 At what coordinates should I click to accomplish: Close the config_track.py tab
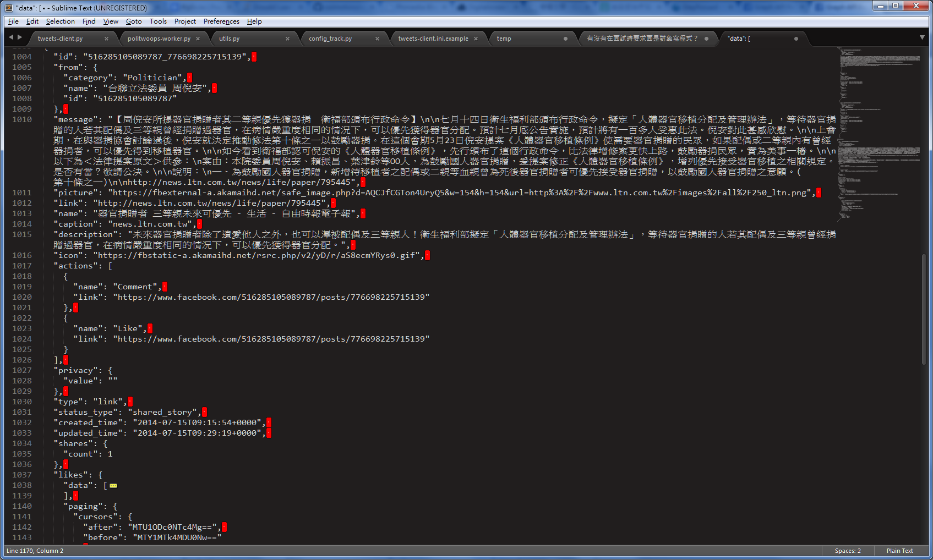click(377, 39)
